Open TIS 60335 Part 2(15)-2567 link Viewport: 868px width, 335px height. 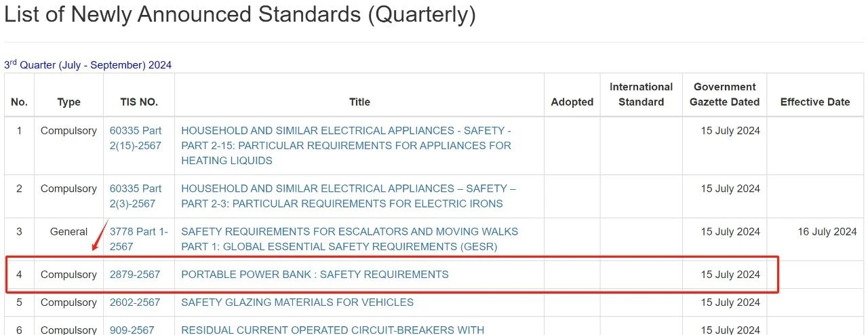136,138
